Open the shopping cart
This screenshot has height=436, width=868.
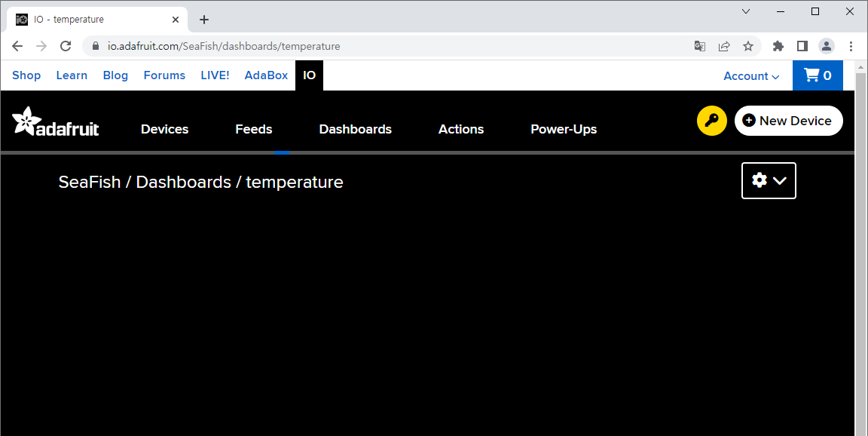coord(818,75)
